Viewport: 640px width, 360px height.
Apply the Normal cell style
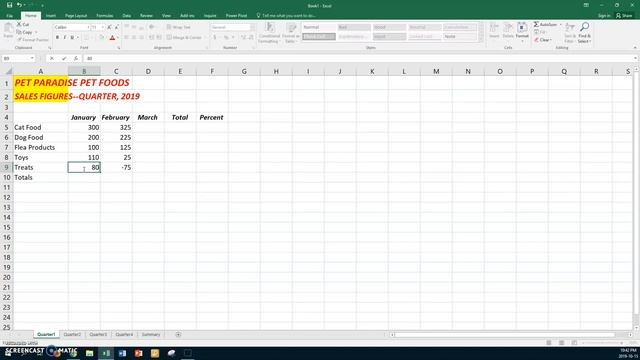point(319,27)
